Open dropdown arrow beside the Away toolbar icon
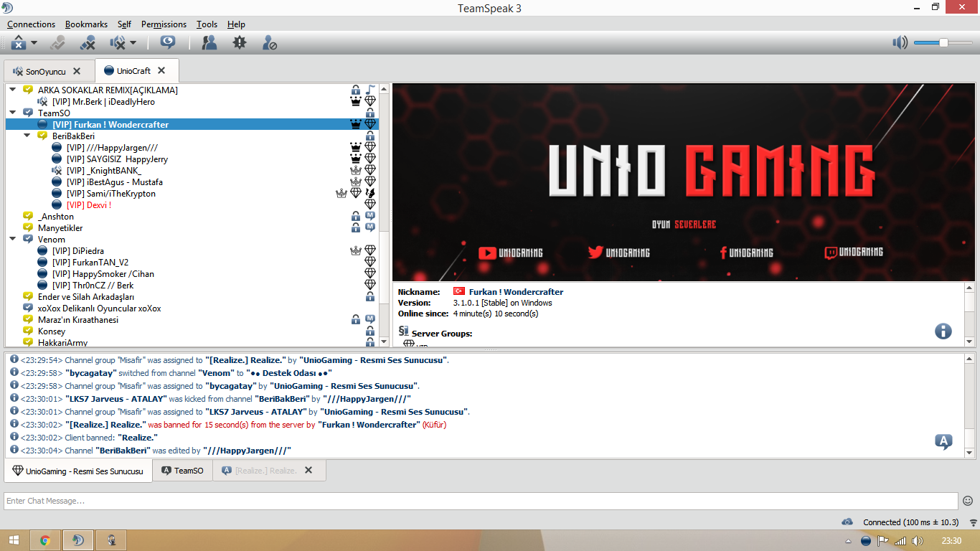This screenshot has width=980, height=551. click(34, 43)
